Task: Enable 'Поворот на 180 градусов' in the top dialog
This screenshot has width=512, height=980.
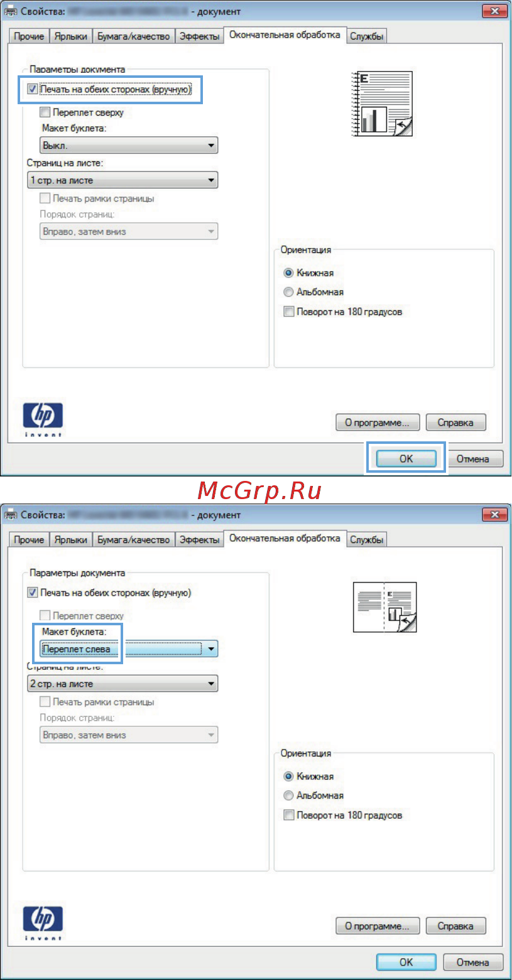Action: pos(288,311)
